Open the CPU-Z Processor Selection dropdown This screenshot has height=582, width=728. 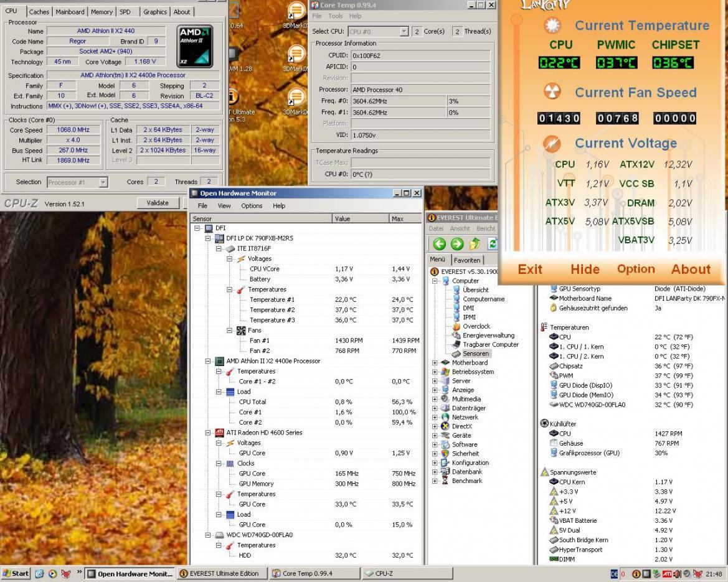coord(103,182)
